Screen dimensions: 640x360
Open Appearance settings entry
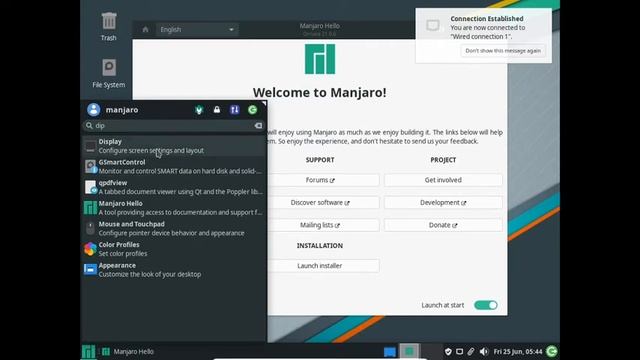[x=174, y=270]
